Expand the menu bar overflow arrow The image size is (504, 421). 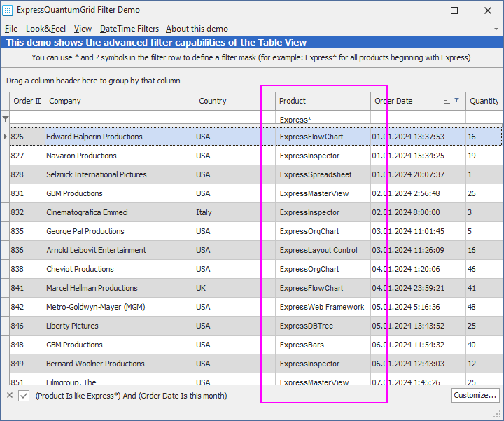click(496, 29)
